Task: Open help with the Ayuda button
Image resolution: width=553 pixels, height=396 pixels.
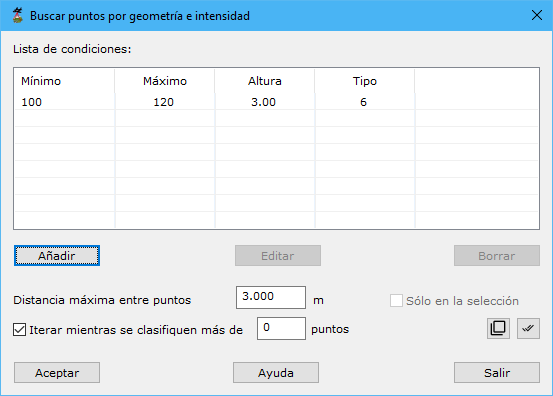Action: pos(276,372)
